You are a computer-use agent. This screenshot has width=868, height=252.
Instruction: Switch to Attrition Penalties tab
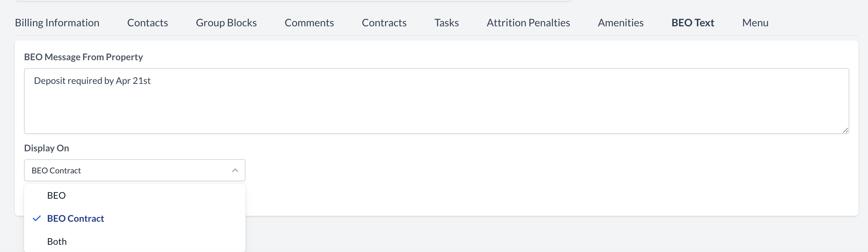click(528, 23)
